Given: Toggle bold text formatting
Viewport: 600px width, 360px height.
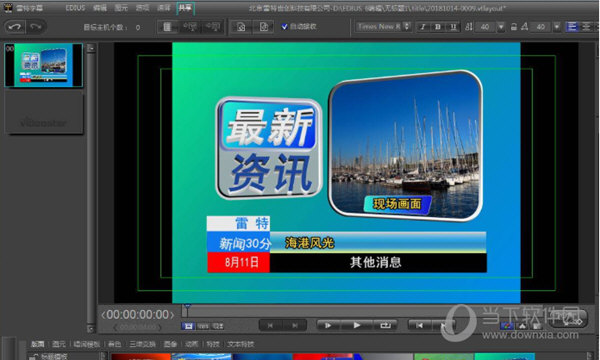Looking at the screenshot, I should coord(438,27).
